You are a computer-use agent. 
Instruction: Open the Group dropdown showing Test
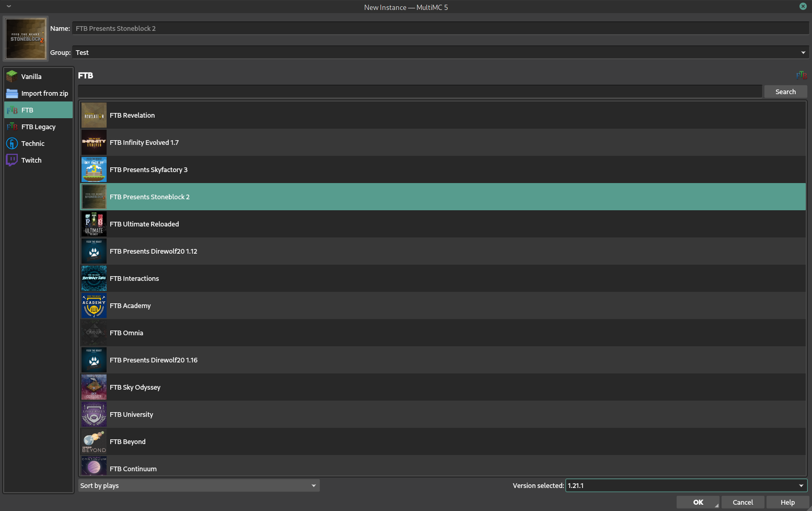440,52
